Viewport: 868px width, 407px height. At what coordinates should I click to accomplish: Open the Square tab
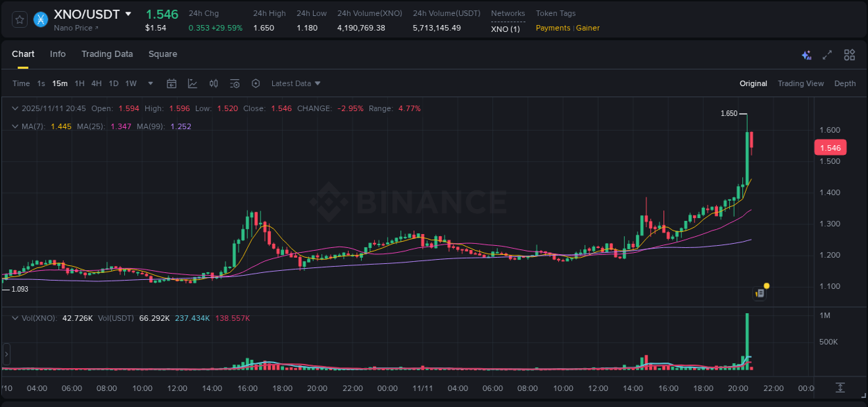[162, 53]
